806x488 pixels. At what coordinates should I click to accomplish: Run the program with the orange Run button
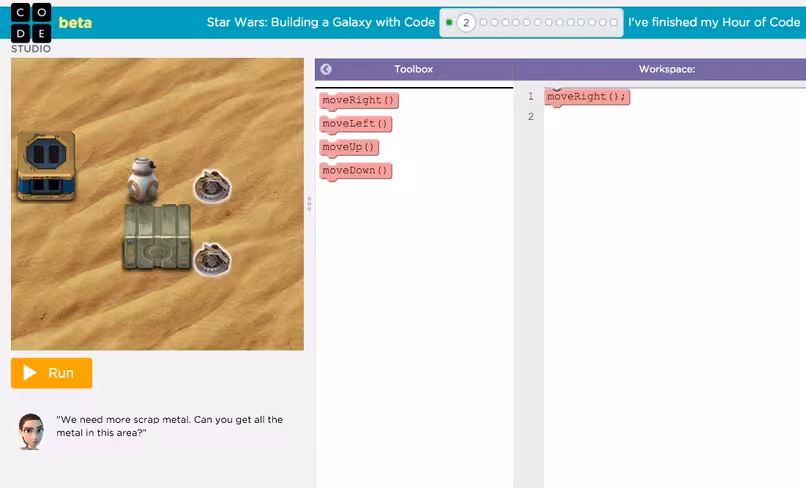51,373
